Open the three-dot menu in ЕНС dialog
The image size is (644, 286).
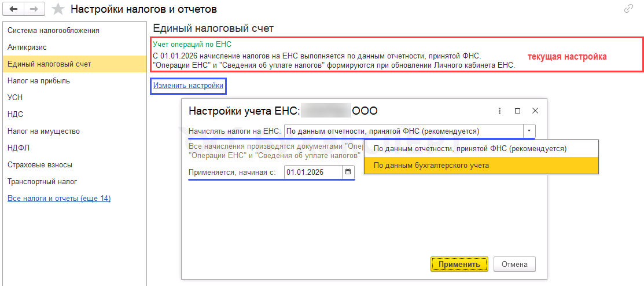pos(500,111)
